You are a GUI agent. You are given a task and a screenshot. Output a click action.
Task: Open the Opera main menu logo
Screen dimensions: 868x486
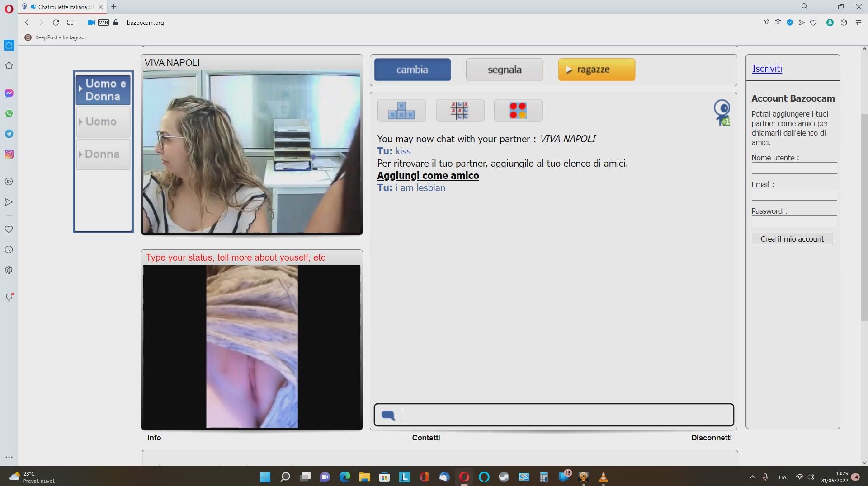point(9,9)
